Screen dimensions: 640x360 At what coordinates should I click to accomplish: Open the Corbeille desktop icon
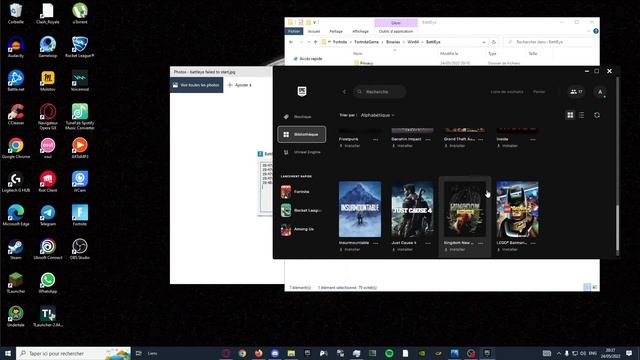16,13
